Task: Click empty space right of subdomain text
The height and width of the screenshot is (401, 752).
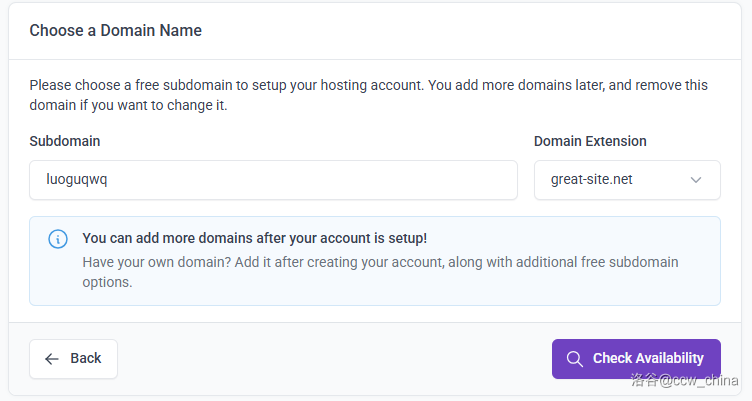Action: point(350,181)
